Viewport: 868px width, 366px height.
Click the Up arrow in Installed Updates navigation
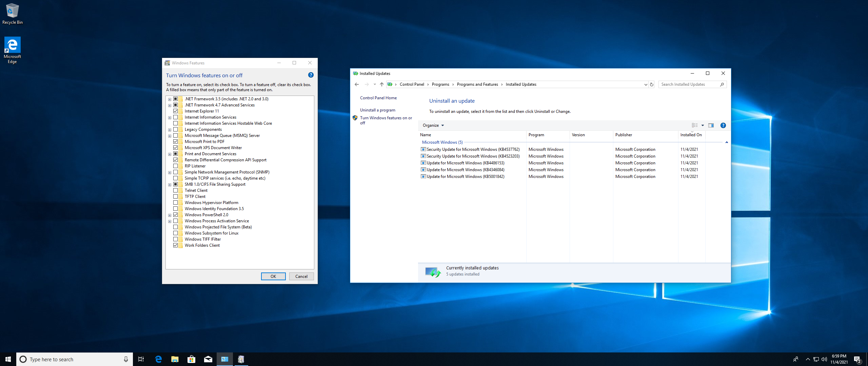tap(382, 84)
